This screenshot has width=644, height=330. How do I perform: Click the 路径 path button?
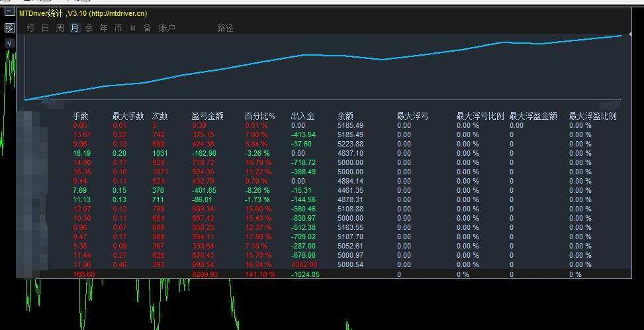(225, 28)
